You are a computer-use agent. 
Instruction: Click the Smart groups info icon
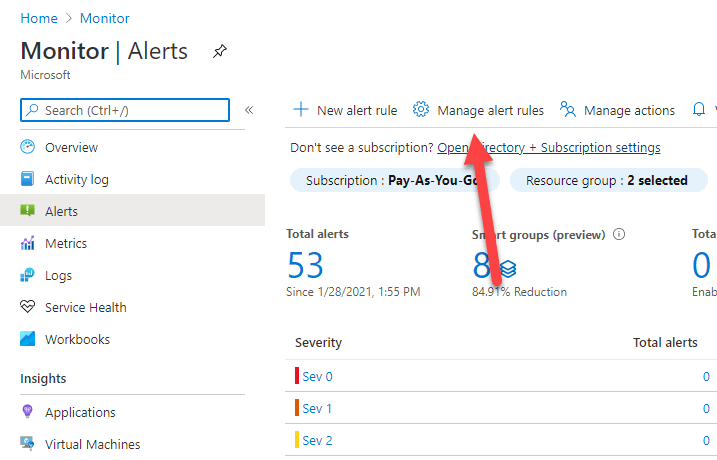(x=619, y=235)
